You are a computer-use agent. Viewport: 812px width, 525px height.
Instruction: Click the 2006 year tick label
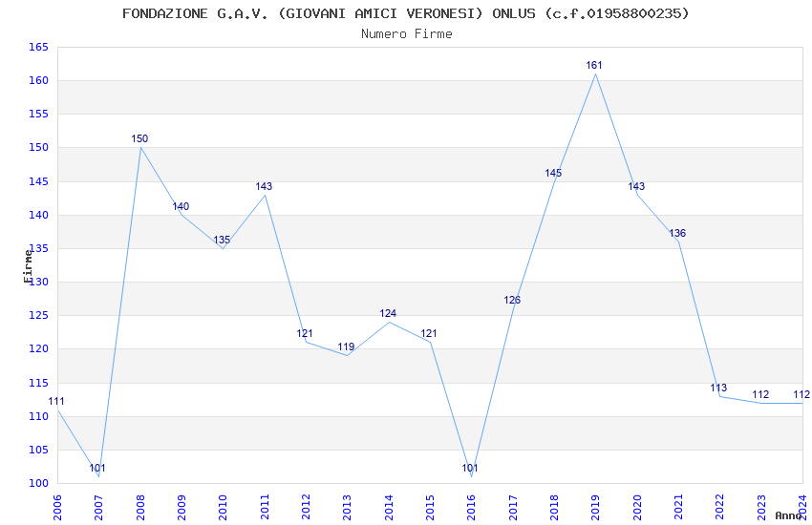tap(57, 507)
